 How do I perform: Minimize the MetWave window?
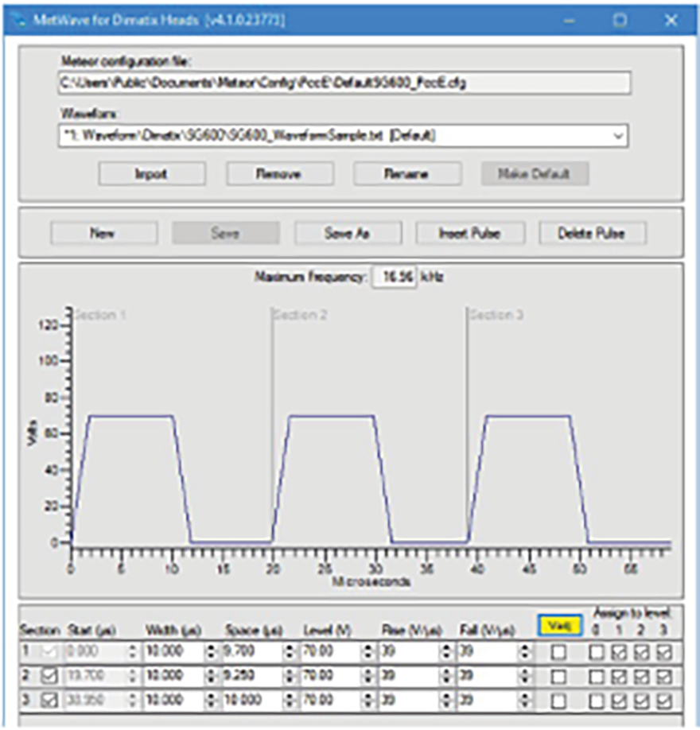(x=569, y=20)
